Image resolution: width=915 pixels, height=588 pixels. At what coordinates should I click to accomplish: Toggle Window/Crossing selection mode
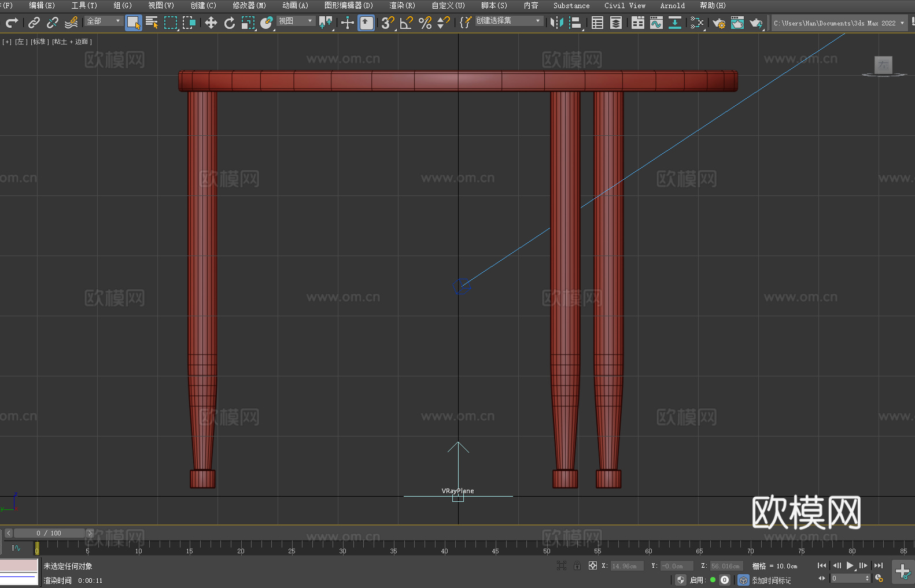189,23
